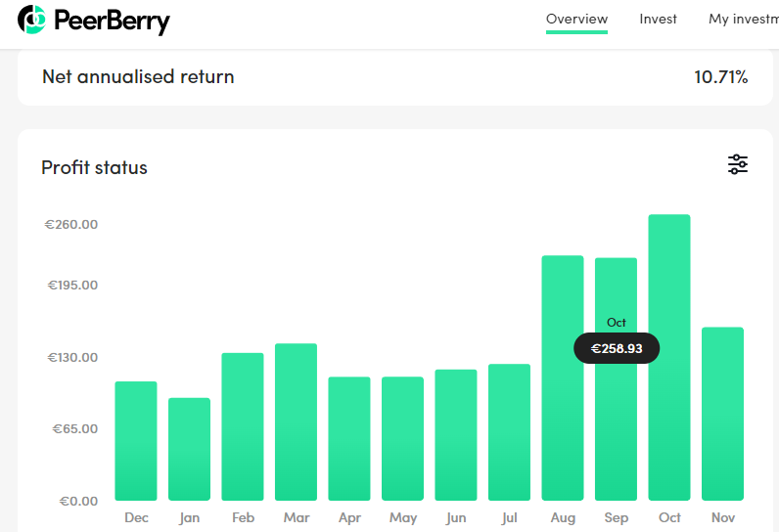Select the Jul profit bar
779x532 pixels.
(x=509, y=432)
